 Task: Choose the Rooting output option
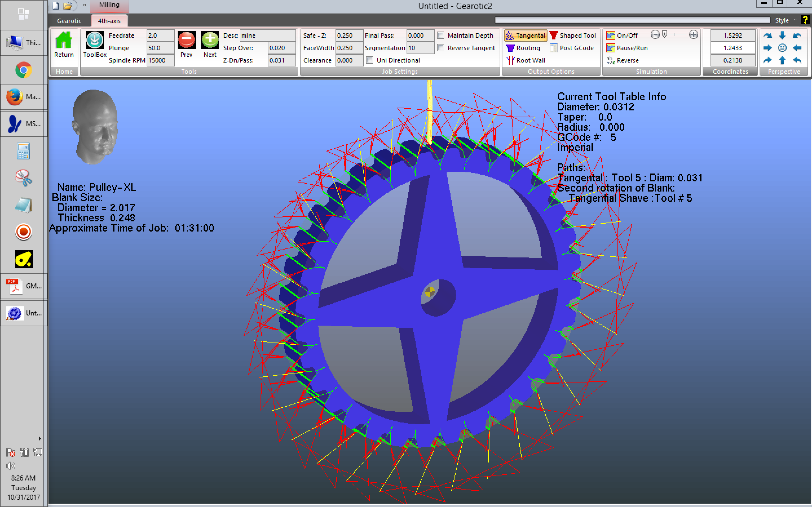(x=523, y=48)
